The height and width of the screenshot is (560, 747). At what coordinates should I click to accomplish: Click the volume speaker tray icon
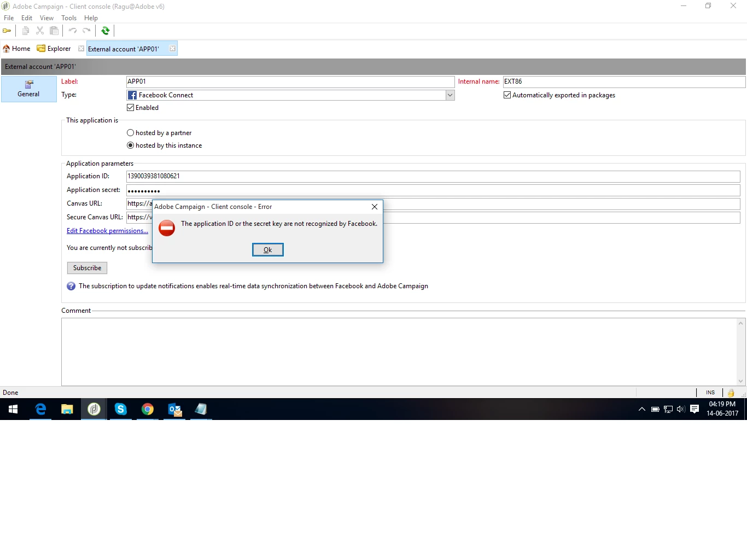tap(681, 409)
